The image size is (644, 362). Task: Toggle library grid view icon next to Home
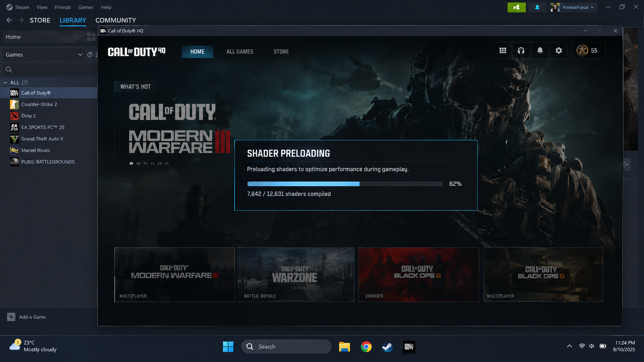(91, 37)
